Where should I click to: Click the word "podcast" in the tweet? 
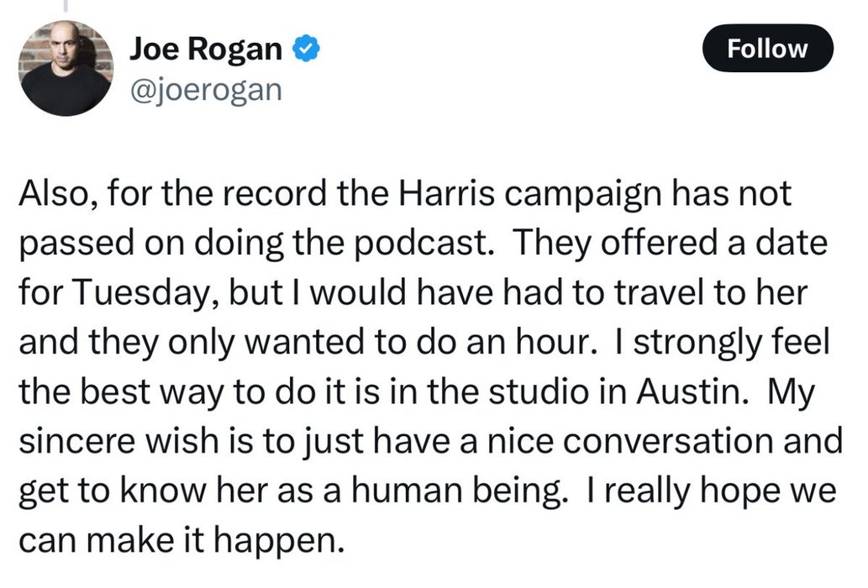436,243
